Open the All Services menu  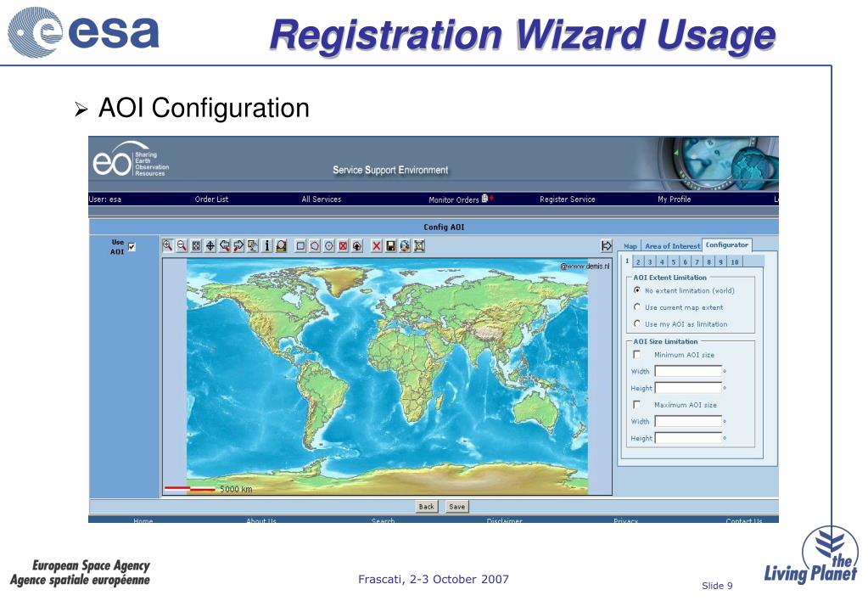[x=321, y=199]
